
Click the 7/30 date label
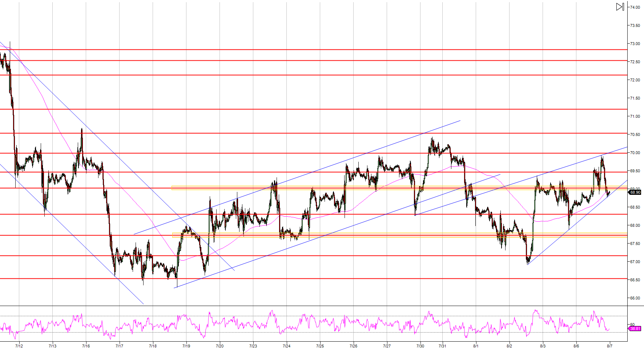[x=420, y=346]
